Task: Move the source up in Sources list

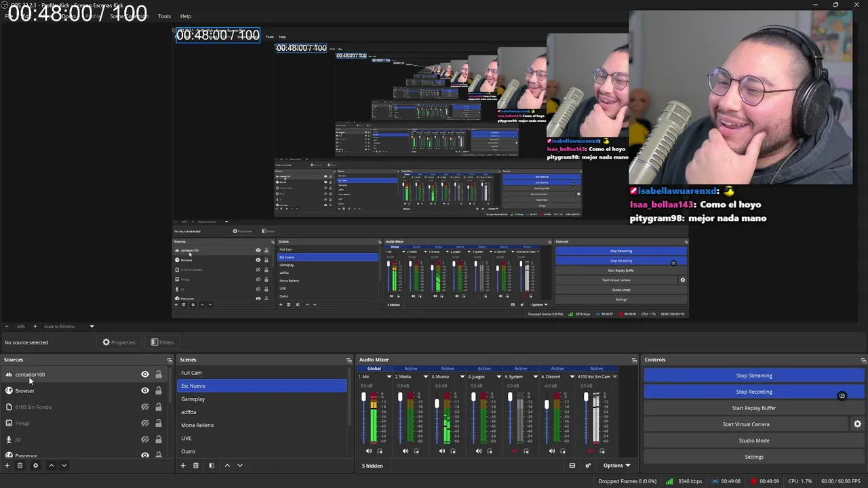Action: (x=51, y=466)
